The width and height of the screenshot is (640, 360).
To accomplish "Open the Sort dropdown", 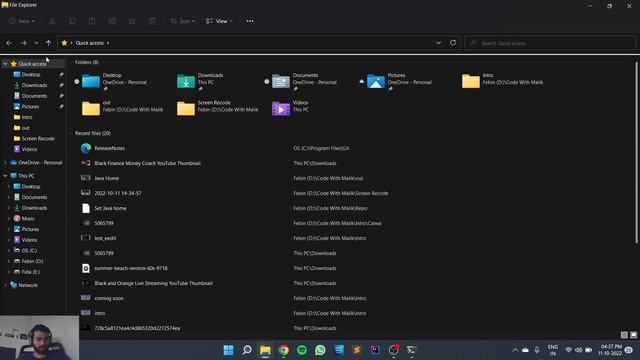I will [x=182, y=21].
